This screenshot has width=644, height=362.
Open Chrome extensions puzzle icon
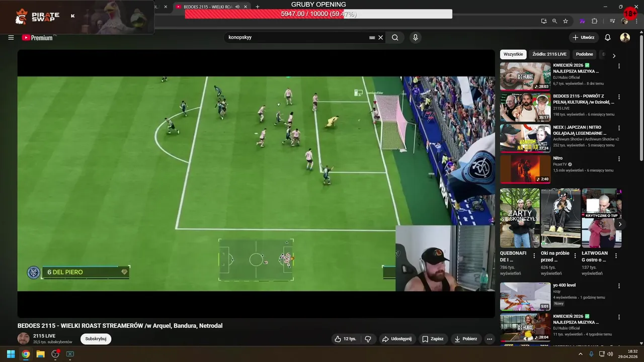[594, 21]
